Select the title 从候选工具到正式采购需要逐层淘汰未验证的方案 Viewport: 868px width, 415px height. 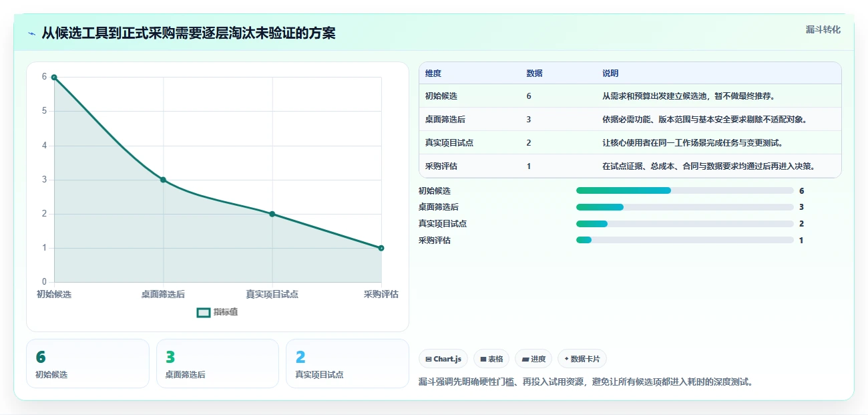coord(188,33)
